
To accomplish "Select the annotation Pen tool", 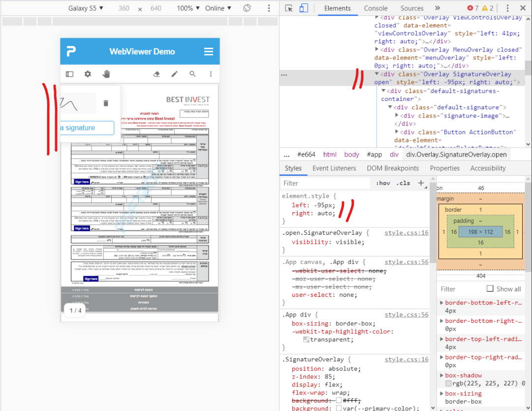I will pyautogui.click(x=174, y=73).
